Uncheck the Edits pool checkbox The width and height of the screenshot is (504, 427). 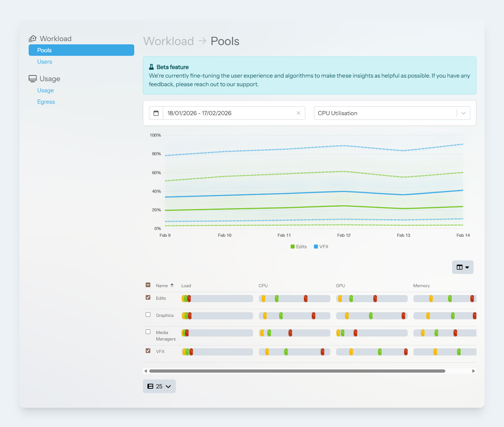coord(148,298)
